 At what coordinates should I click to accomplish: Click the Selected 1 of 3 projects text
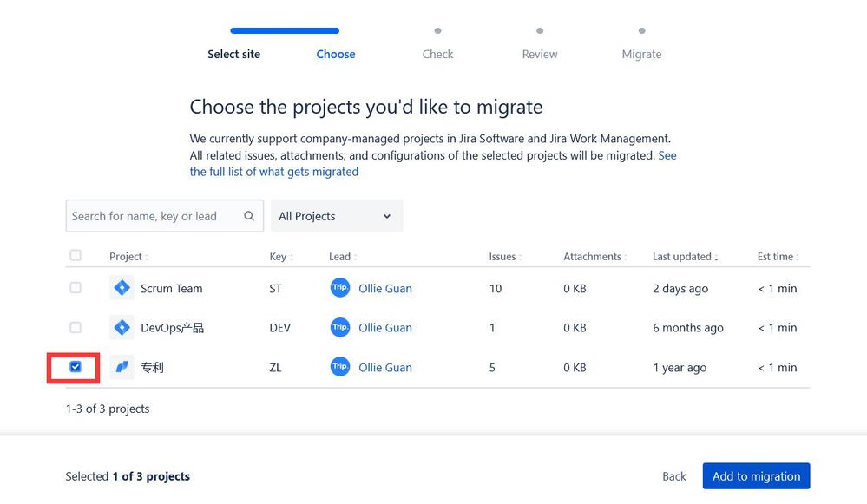click(x=128, y=476)
